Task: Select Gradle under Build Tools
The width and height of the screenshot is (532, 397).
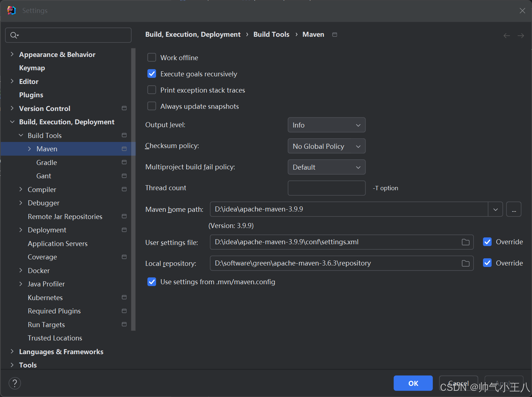Action: tap(46, 162)
